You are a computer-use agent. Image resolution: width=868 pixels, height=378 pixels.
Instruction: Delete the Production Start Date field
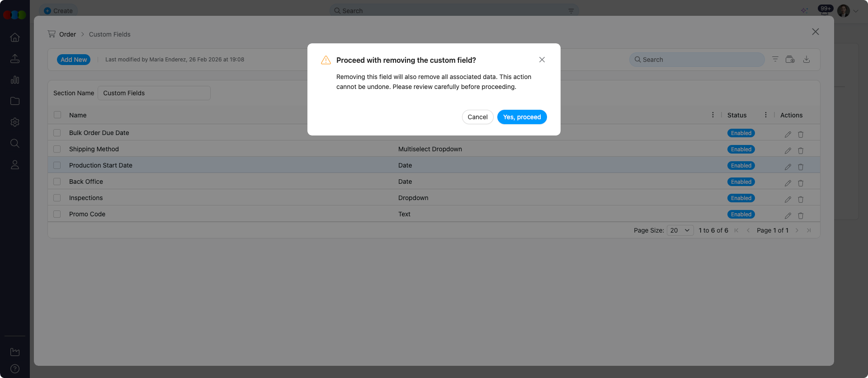(801, 167)
